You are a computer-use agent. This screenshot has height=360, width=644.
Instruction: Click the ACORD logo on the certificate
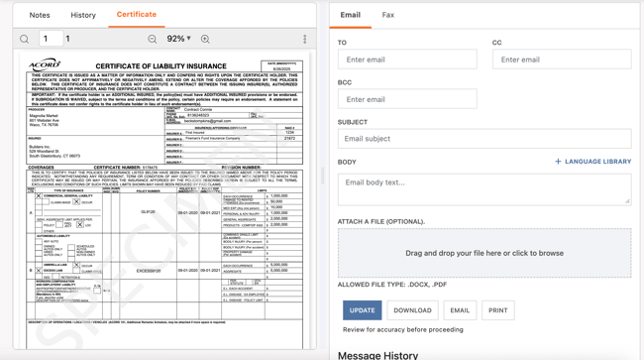click(x=45, y=64)
